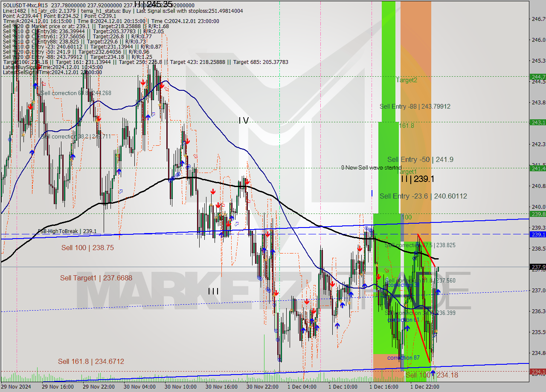Click the 'Sell 100 | 238.75' label
The height and width of the screenshot is (392, 546).
87,248
